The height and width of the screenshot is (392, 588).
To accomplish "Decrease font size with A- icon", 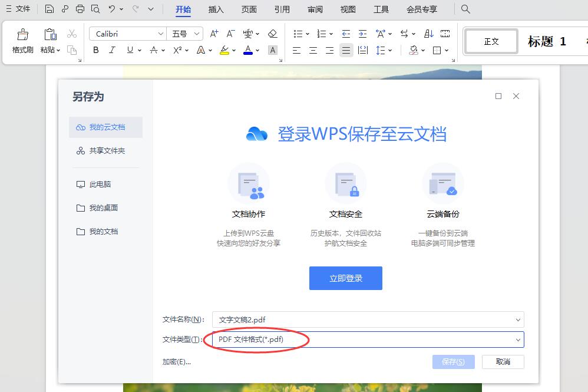I will pyautogui.click(x=230, y=34).
